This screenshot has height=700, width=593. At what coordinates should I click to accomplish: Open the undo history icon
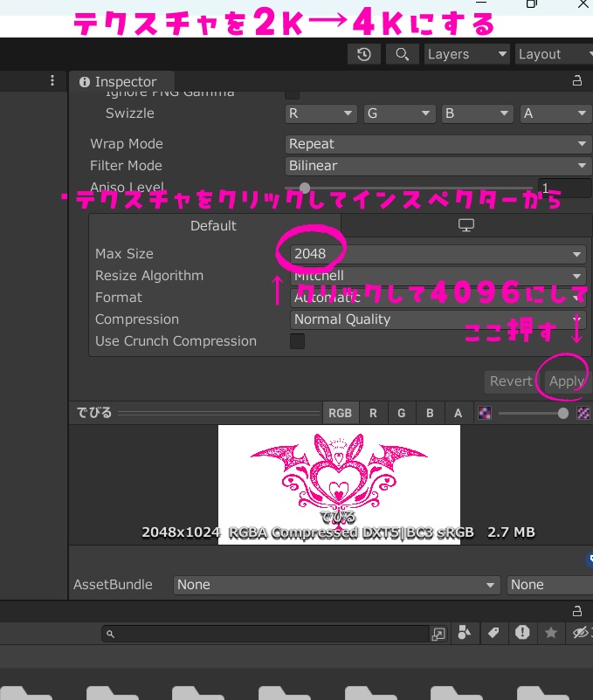pos(364,54)
